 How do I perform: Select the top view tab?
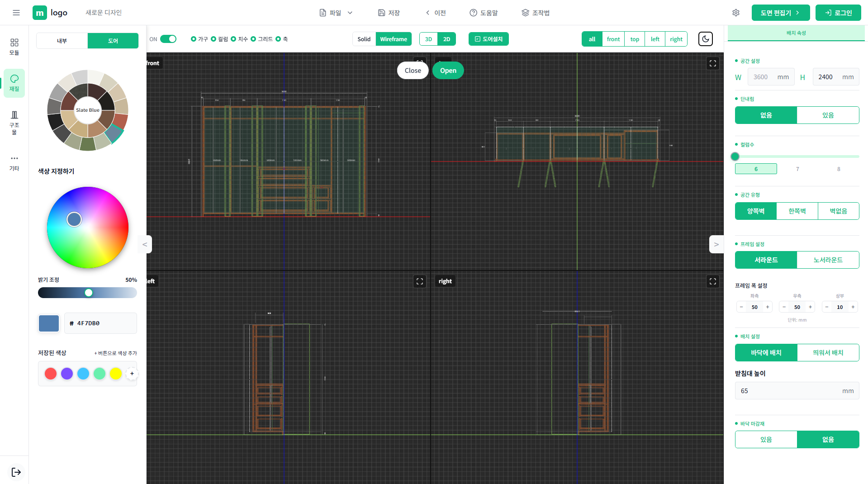(635, 39)
